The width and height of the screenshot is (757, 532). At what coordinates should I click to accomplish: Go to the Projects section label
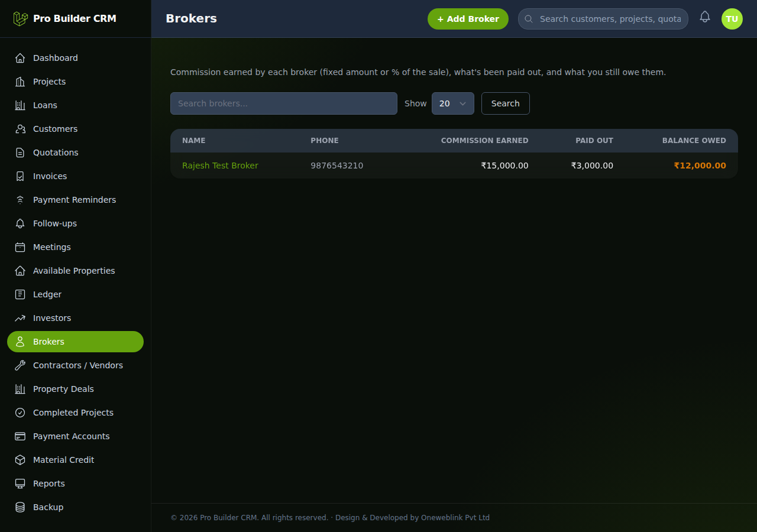coord(49,82)
